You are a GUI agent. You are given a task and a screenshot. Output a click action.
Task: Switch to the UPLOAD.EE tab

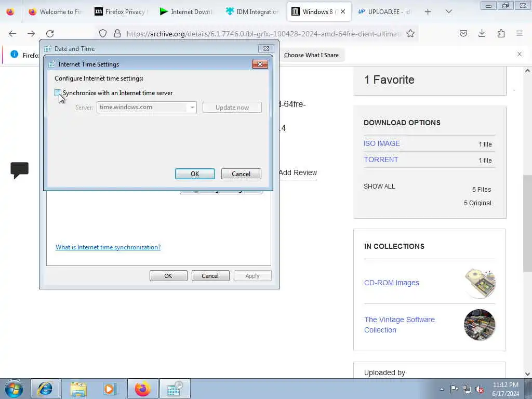(384, 12)
